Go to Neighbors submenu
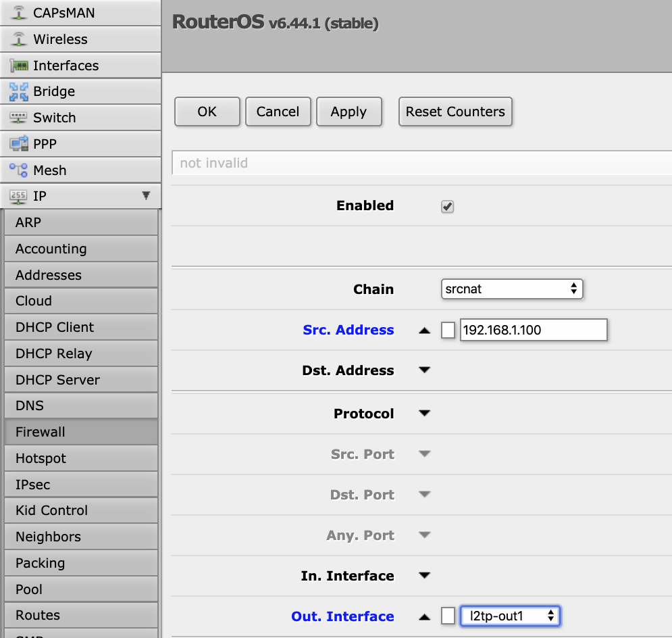 [81, 537]
